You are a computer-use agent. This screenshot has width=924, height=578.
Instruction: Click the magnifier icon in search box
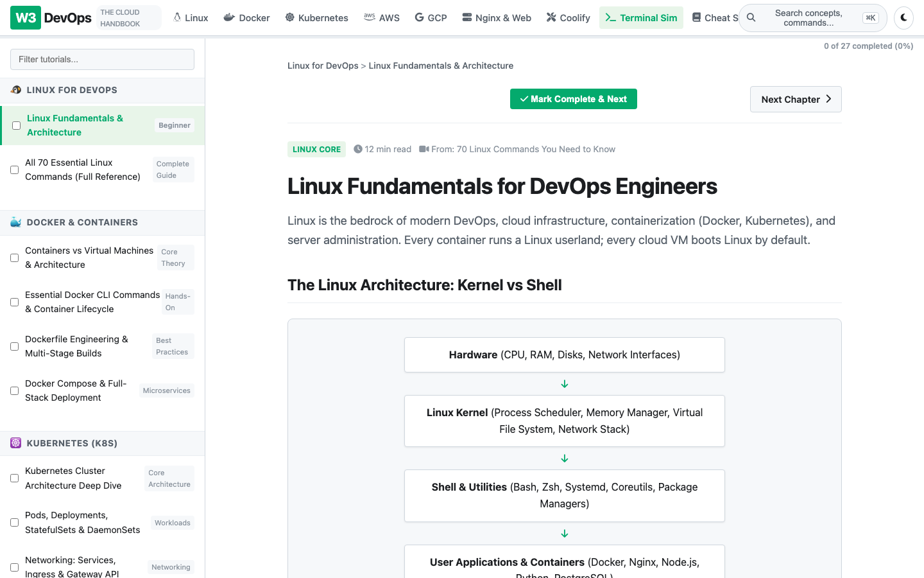coord(751,17)
